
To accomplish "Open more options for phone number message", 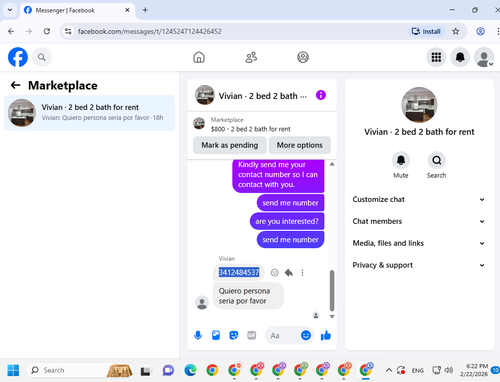I will tap(302, 273).
